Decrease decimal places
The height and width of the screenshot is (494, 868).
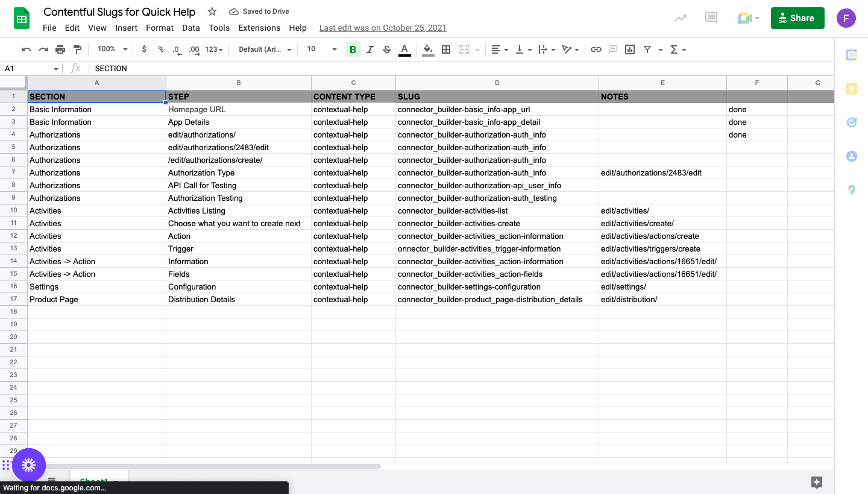176,49
